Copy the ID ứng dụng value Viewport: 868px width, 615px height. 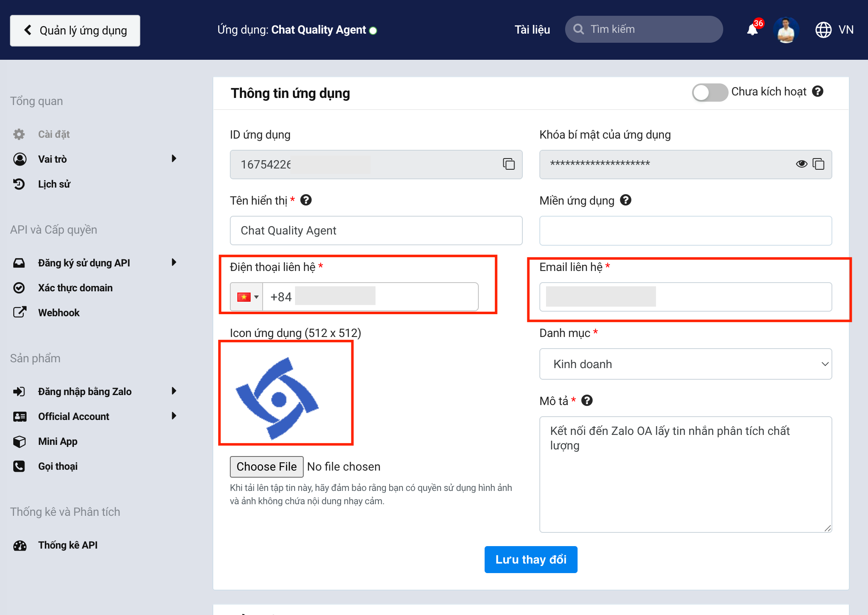[508, 164]
